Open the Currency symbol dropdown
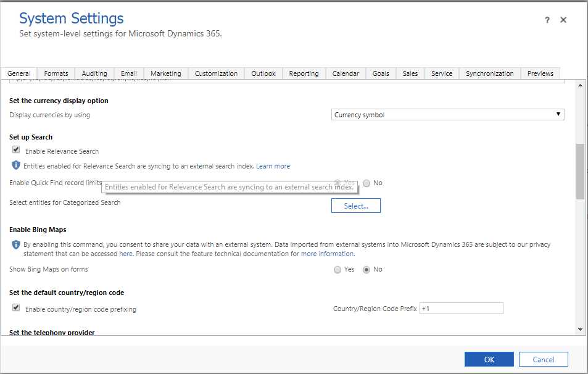Screen dimensions: 588x374 [x=447, y=115]
